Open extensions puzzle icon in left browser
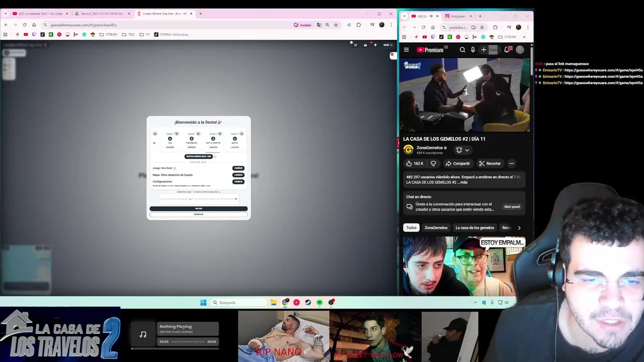The height and width of the screenshot is (362, 644). (x=359, y=25)
